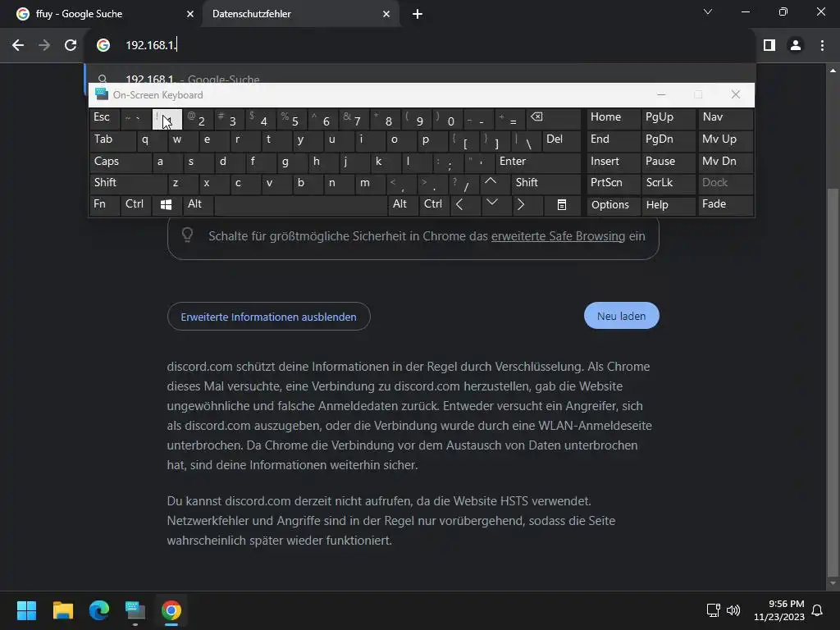The height and width of the screenshot is (630, 840).
Task: Close the 'ffuy - Google Suche' tab
Action: [x=189, y=14]
